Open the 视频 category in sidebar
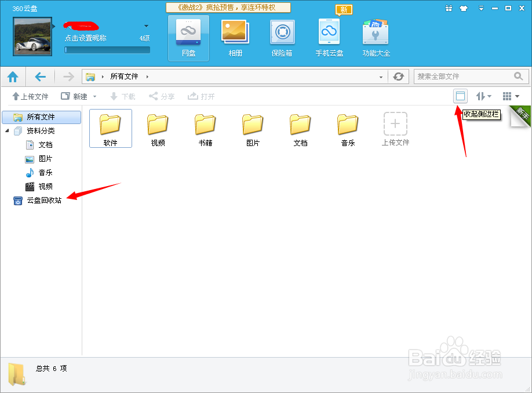 click(39, 187)
